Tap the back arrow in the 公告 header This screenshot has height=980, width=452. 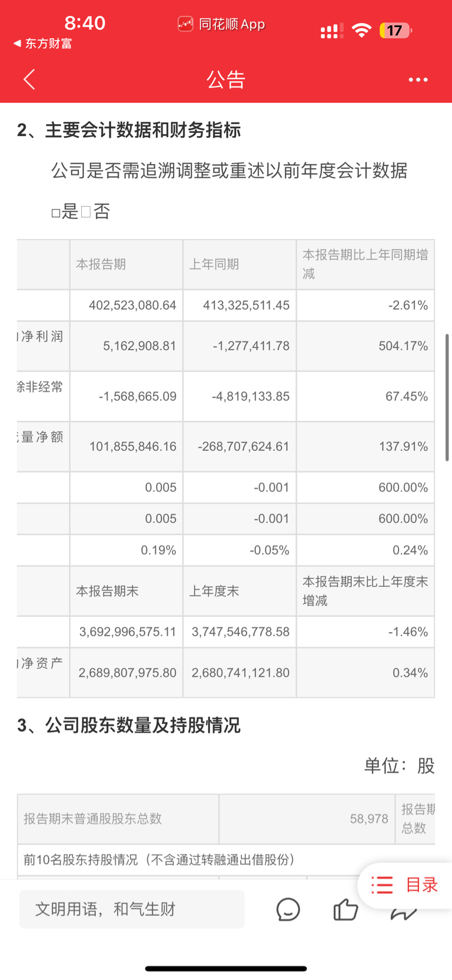tap(29, 79)
